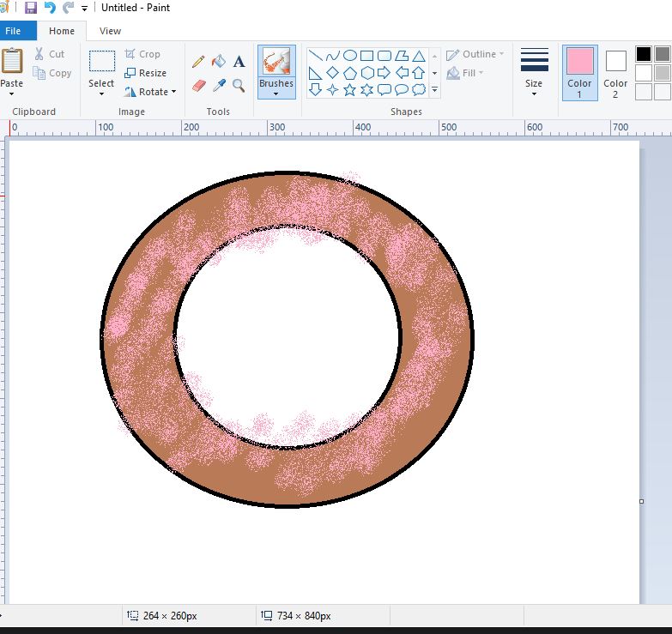Image resolution: width=672 pixels, height=634 pixels.
Task: Expand the Select dropdown arrow
Action: coord(101,94)
